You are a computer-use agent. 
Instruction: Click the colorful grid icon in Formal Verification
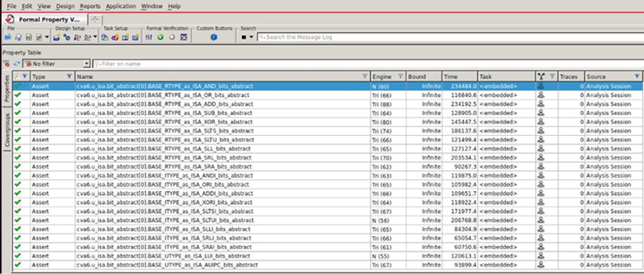click(x=184, y=37)
